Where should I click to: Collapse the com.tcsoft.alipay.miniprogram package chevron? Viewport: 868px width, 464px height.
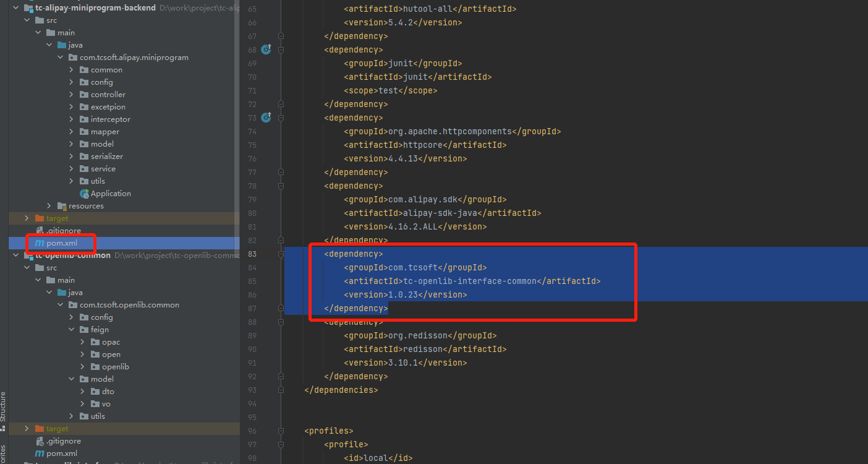[x=60, y=58]
